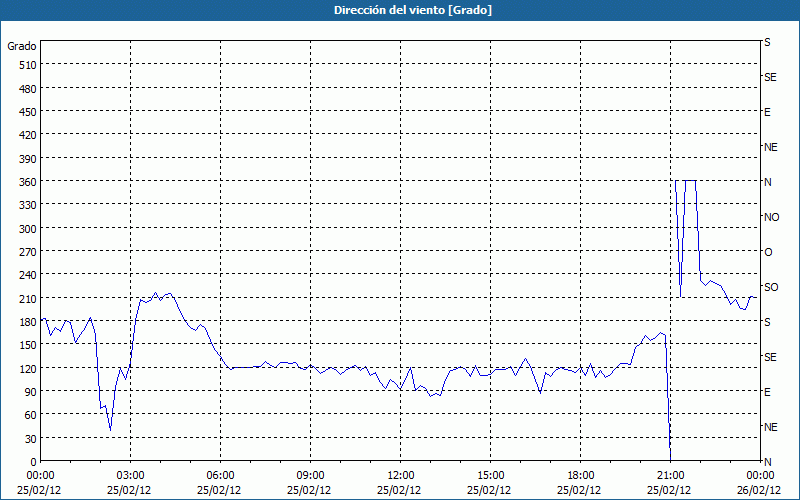The height and width of the screenshot is (500, 800).
Task: Select the 300 value on the y-axis
Action: [x=28, y=229]
